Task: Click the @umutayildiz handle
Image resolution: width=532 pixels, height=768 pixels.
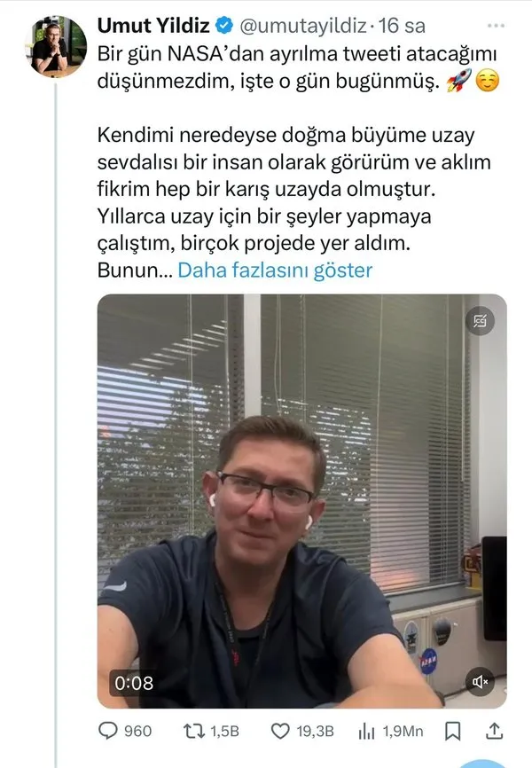Action: click(302, 26)
